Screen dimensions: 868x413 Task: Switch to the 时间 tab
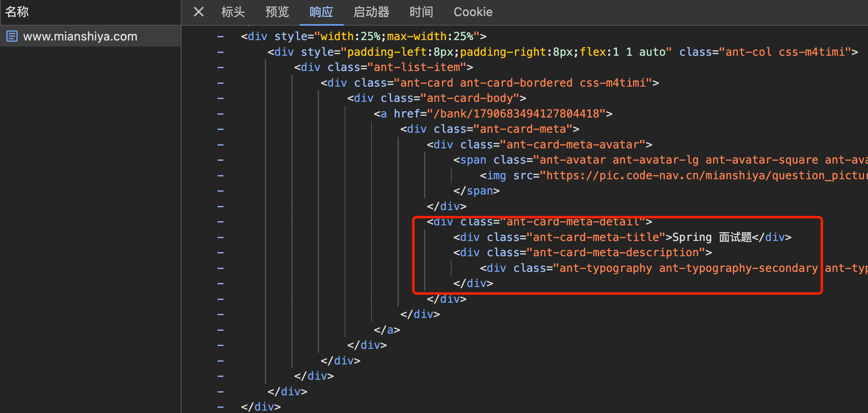point(421,12)
